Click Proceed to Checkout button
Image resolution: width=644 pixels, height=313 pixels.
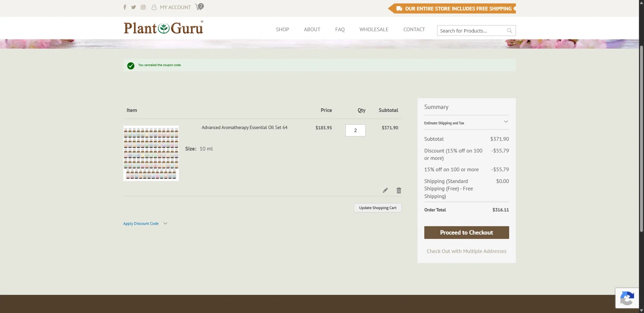(x=467, y=232)
